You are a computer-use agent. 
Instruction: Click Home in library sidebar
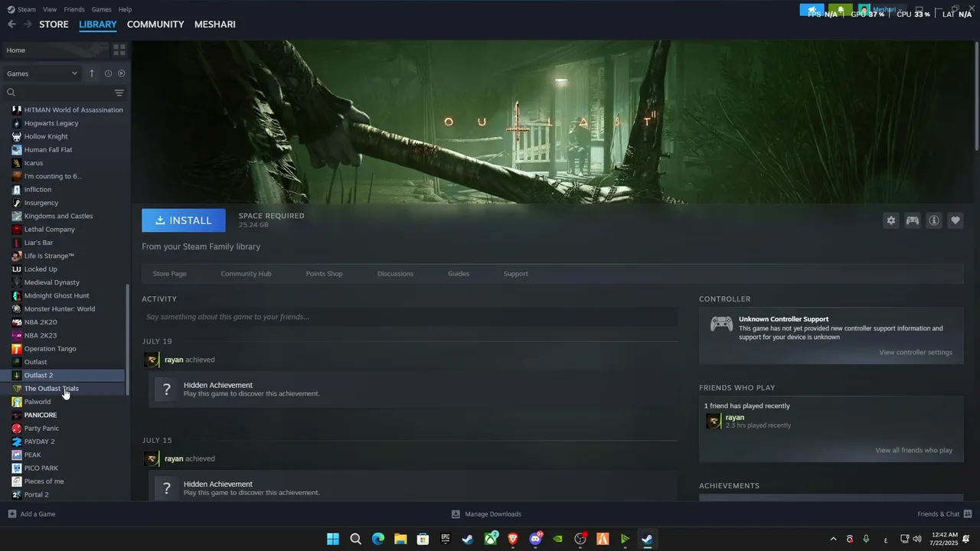(55, 50)
